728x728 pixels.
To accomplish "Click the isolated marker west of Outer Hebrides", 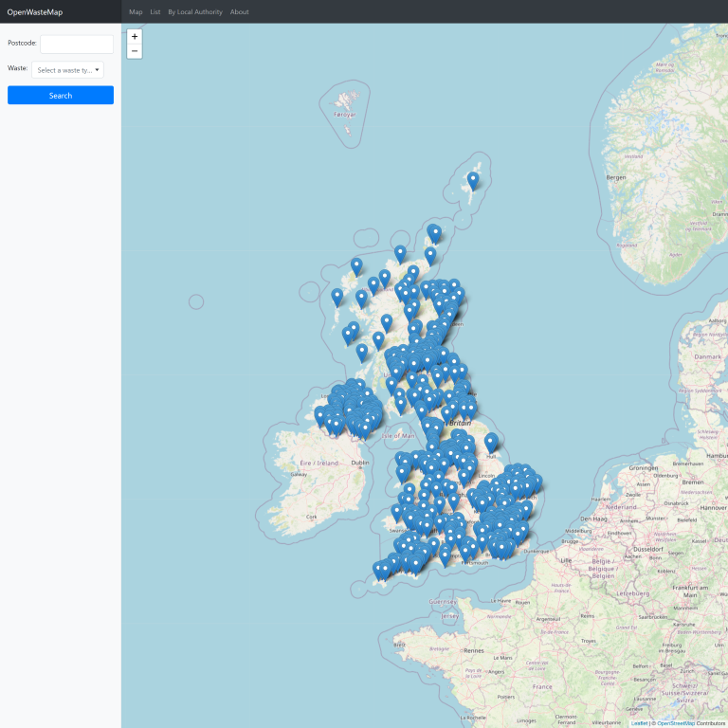I will coord(337,298).
